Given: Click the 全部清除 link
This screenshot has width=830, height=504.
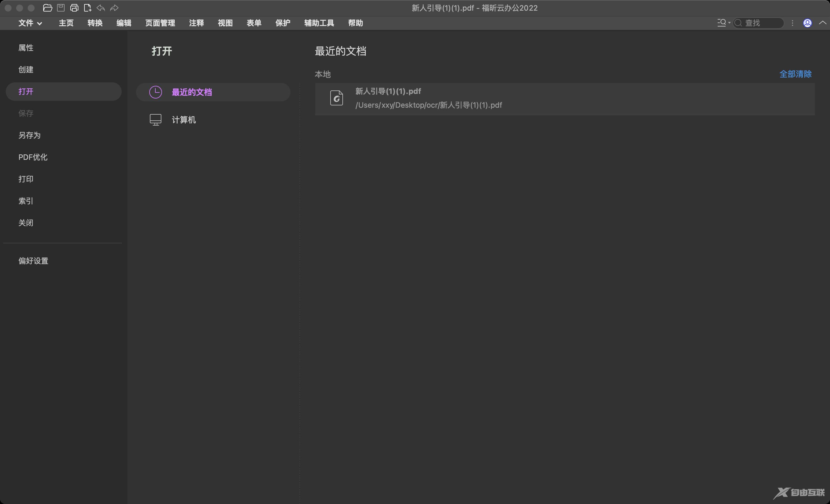Looking at the screenshot, I should 795,74.
